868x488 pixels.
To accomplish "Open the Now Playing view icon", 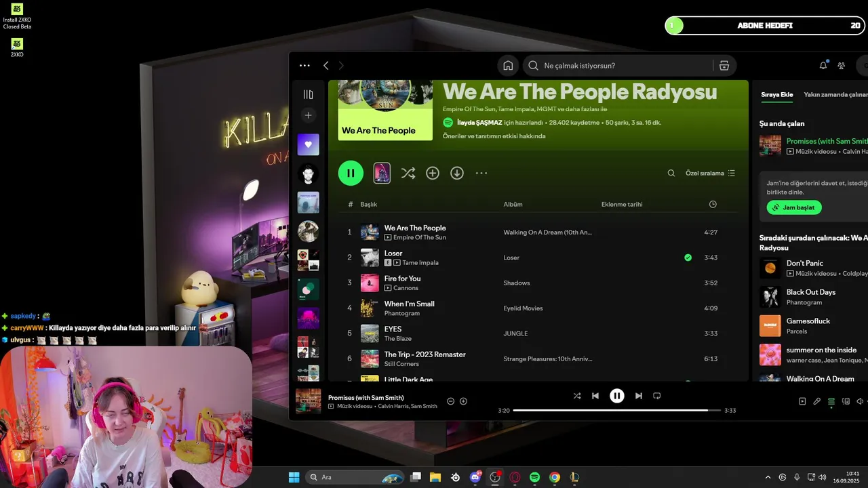I will click(x=802, y=401).
